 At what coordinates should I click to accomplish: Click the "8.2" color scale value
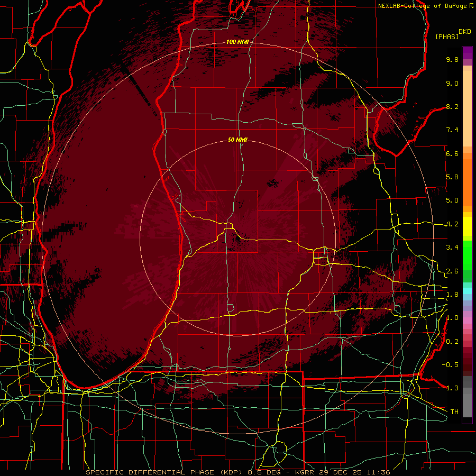[x=452, y=106]
